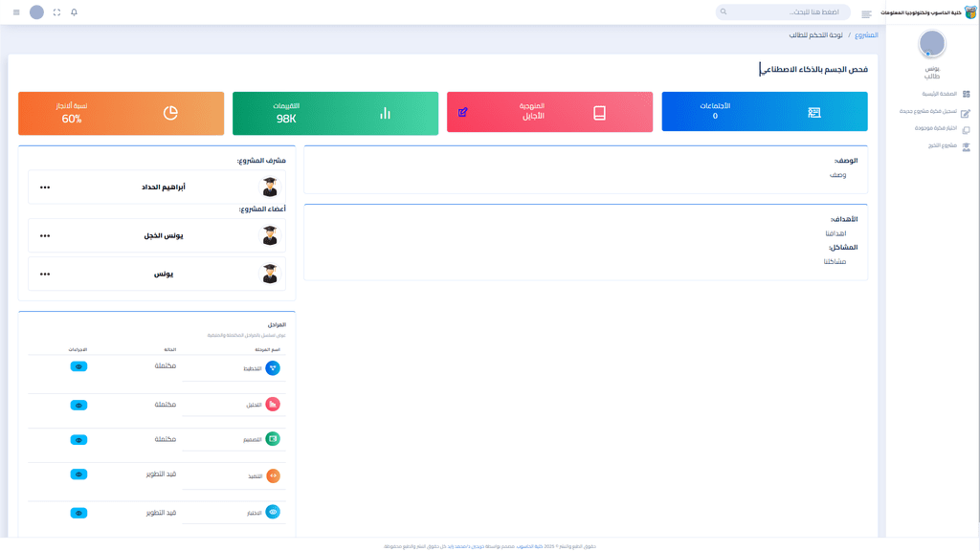View التصميم stage via eye button
The image size is (980, 551).
coord(78,440)
